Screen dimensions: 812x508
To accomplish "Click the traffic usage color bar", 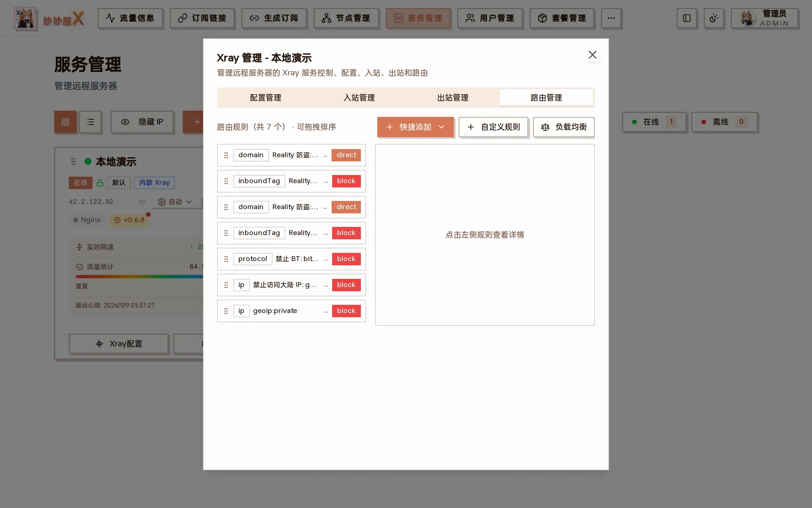I will point(139,277).
